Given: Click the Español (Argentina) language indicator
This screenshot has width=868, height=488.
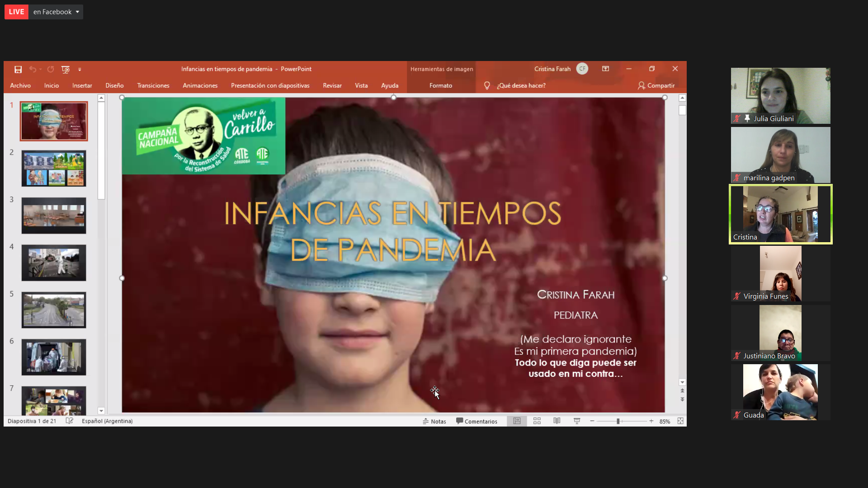Looking at the screenshot, I should (x=107, y=421).
